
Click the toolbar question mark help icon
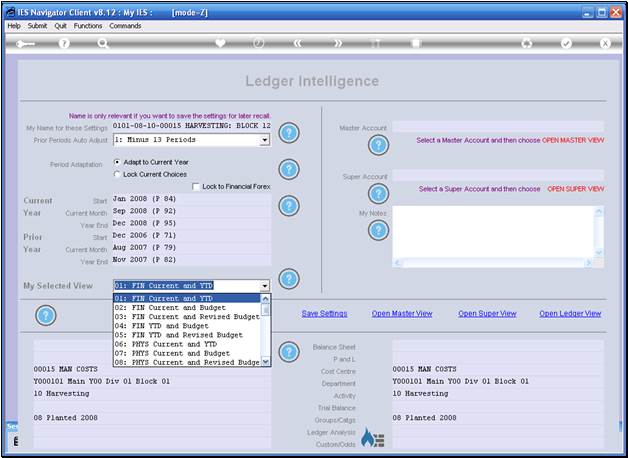click(x=64, y=43)
